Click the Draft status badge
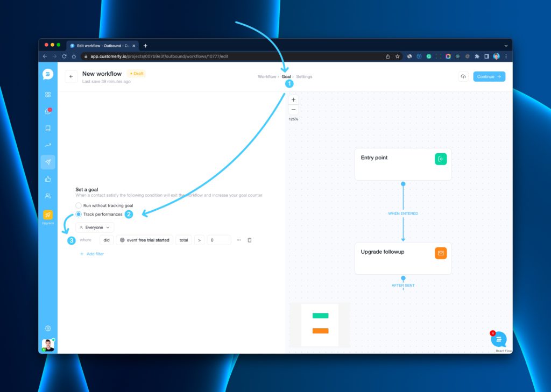551x392 pixels. point(136,74)
